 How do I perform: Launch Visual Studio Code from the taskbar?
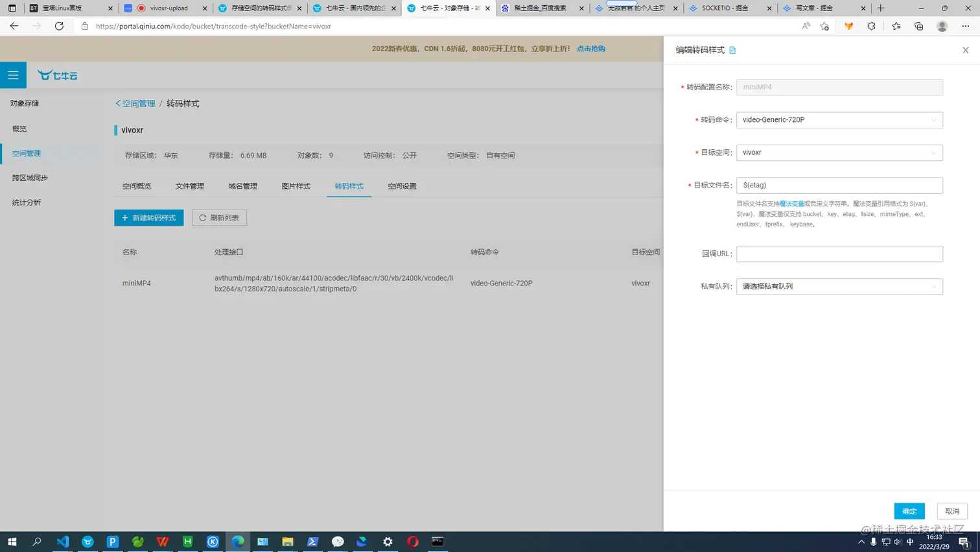point(63,542)
